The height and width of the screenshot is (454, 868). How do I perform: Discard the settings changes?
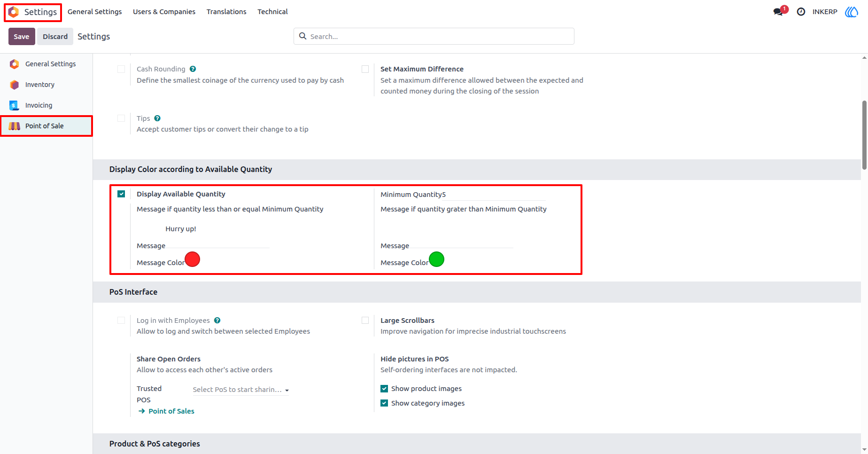pyautogui.click(x=55, y=36)
